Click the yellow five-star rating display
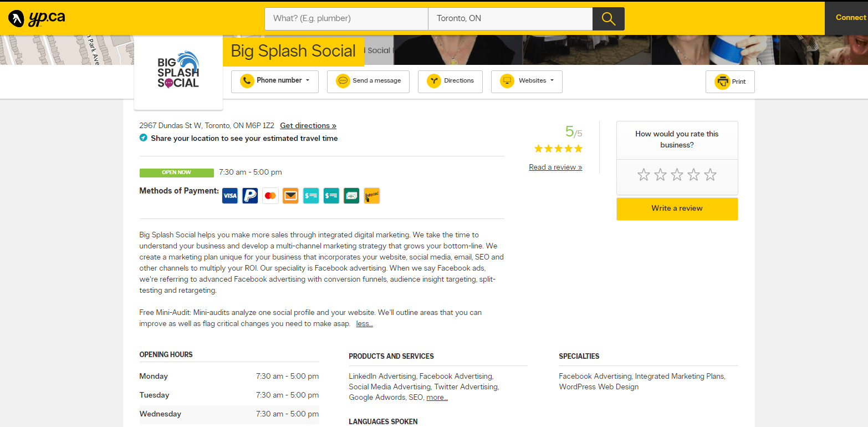This screenshot has width=868, height=427. [x=558, y=149]
